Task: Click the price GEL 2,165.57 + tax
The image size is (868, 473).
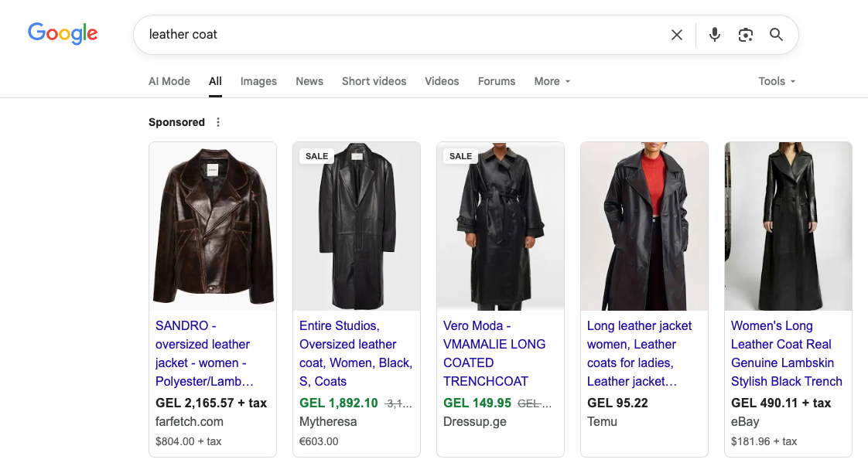Action: coord(211,403)
